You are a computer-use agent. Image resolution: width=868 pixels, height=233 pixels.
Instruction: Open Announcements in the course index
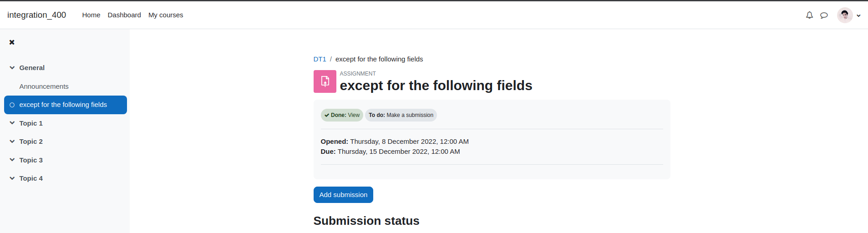pos(44,86)
